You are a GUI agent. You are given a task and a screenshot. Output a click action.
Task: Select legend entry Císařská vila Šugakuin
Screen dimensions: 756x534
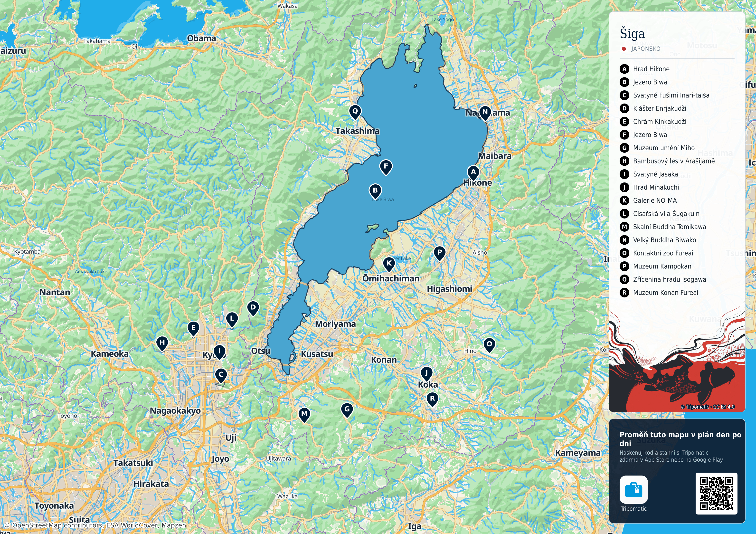[666, 214]
